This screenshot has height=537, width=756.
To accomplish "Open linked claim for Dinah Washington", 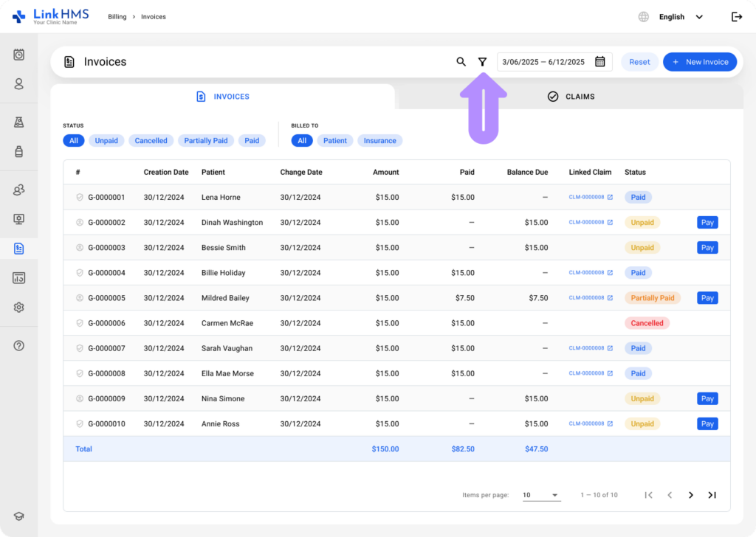I will (x=591, y=223).
